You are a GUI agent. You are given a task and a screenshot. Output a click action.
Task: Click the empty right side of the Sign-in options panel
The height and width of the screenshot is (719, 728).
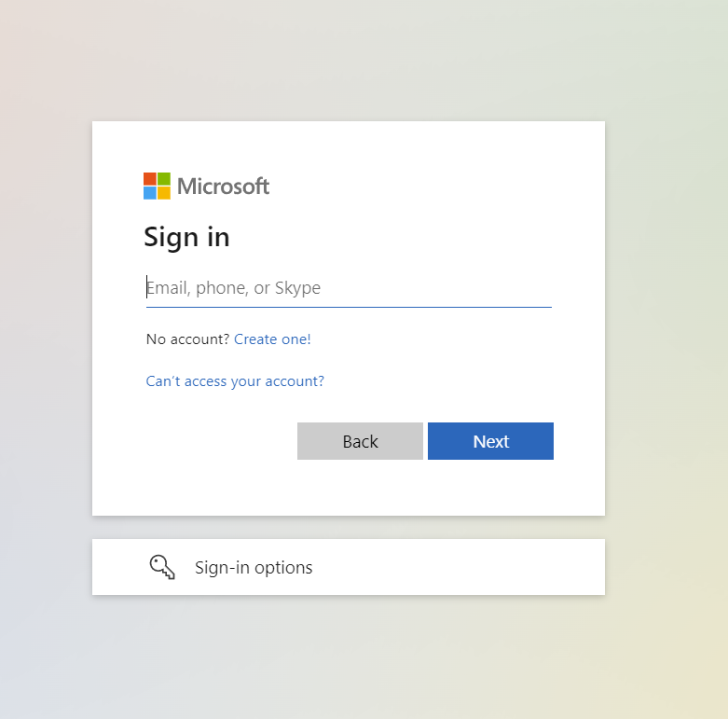[464, 567]
